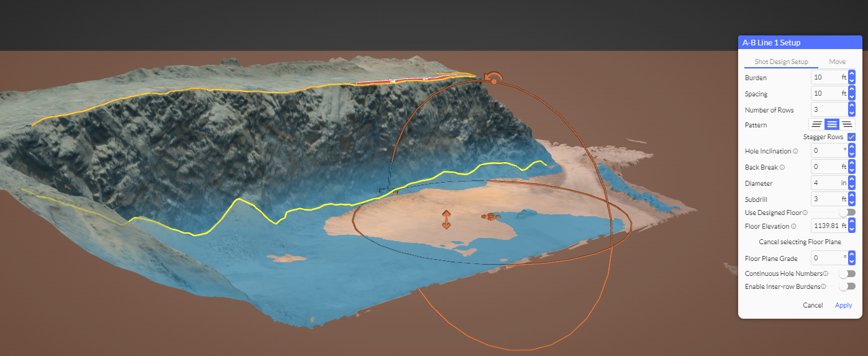The width and height of the screenshot is (868, 356).
Task: Uncheck the Stagger Rows checkbox
Action: pyautogui.click(x=851, y=137)
